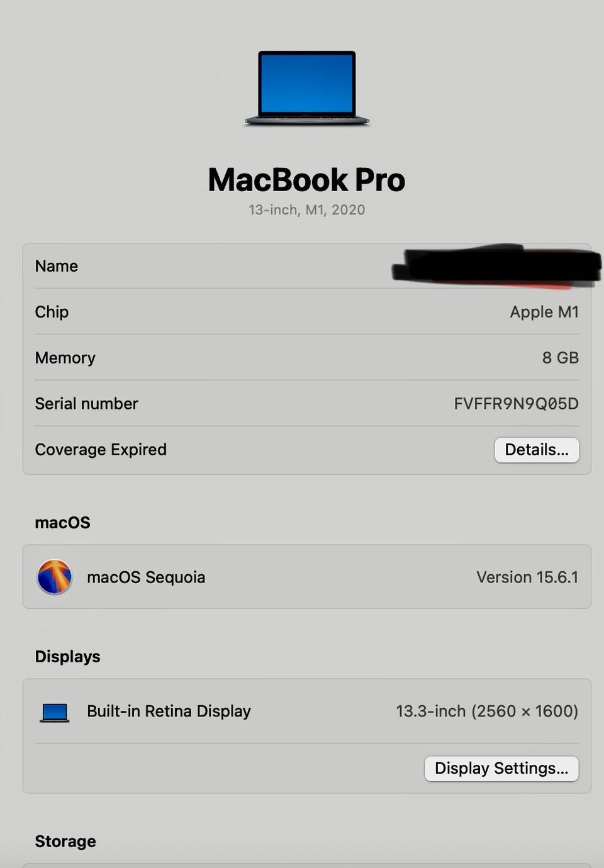Select the Memory 8 GB row
The height and width of the screenshot is (868, 604).
coord(307,358)
